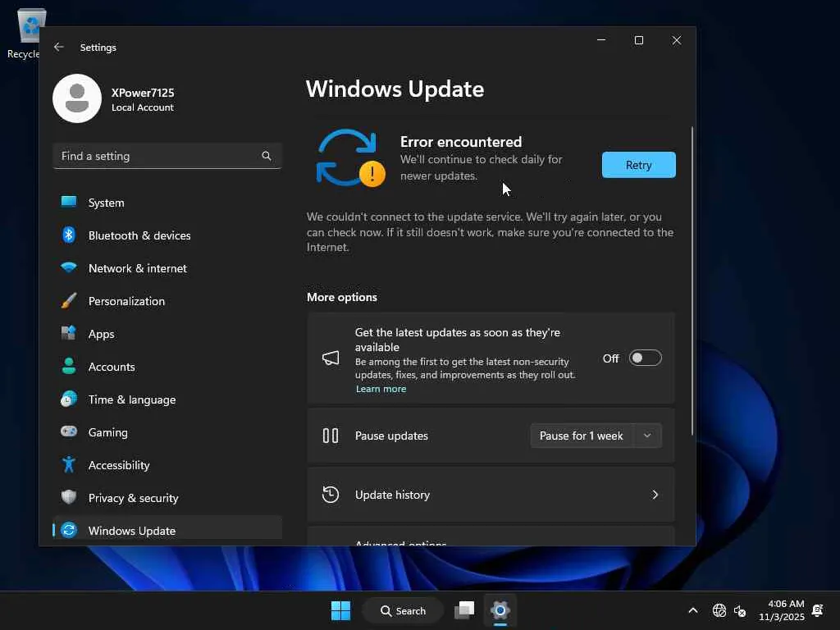Image resolution: width=840 pixels, height=630 pixels.
Task: Click the history clock icon beside Update history
Action: click(331, 495)
